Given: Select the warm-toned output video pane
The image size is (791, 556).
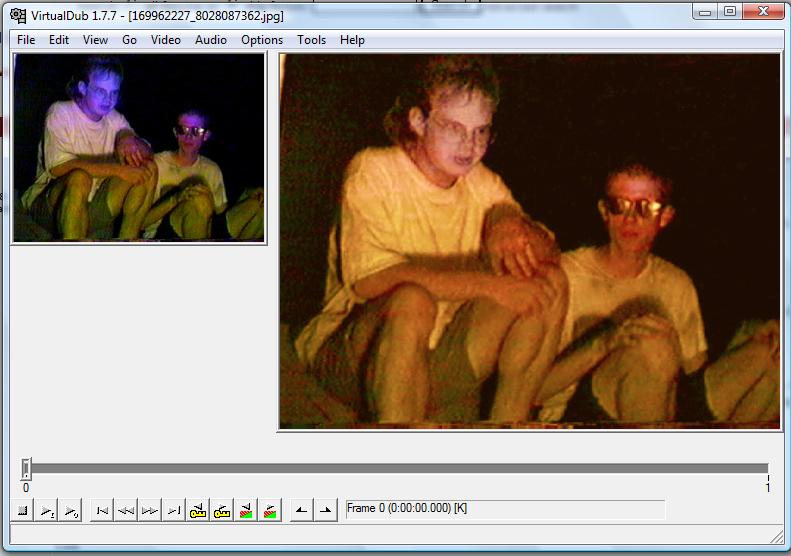Looking at the screenshot, I should (x=530, y=241).
